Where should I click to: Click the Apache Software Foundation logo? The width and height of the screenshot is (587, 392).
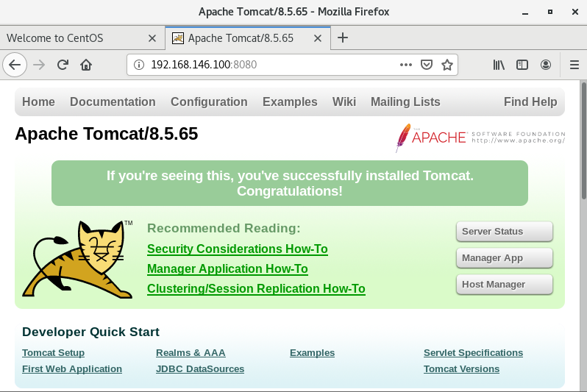click(480, 138)
